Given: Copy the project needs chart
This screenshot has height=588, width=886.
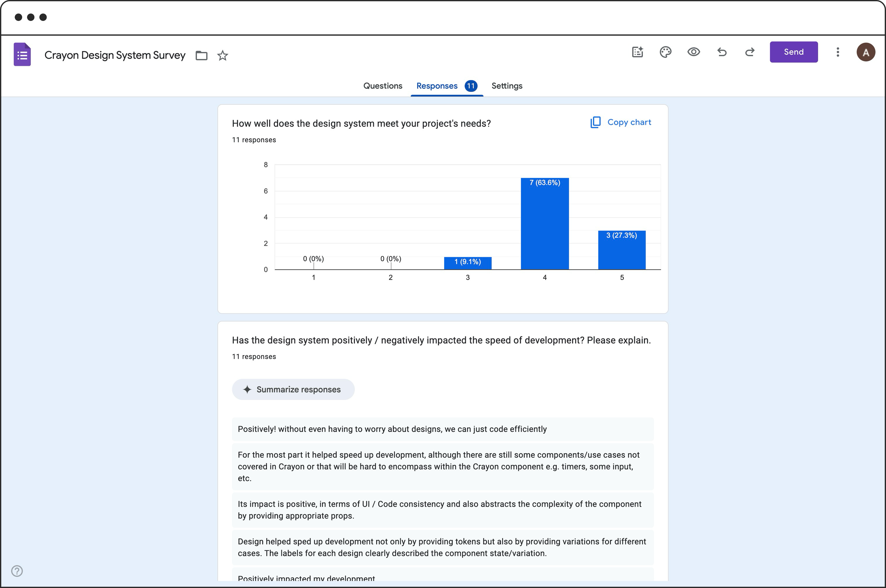Looking at the screenshot, I should [x=621, y=122].
